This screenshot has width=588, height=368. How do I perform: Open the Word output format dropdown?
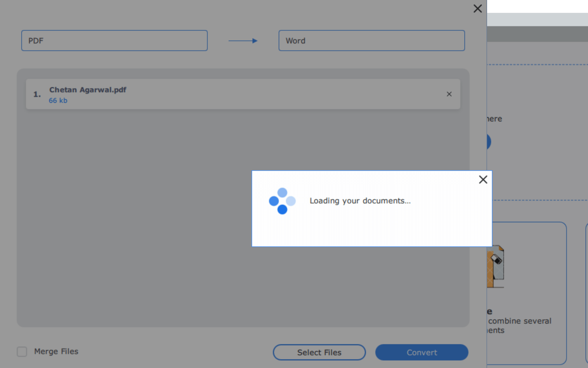[x=371, y=40]
